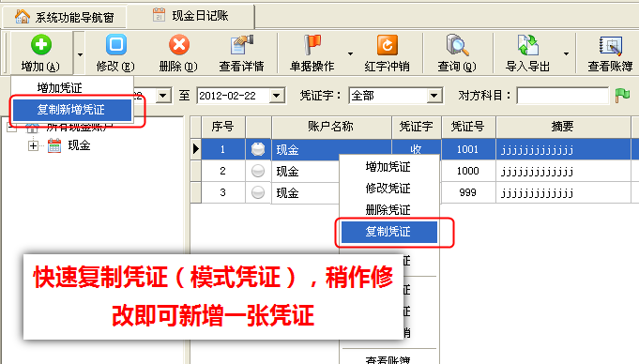Click the 导入导出 toolbar icon

click(528, 44)
